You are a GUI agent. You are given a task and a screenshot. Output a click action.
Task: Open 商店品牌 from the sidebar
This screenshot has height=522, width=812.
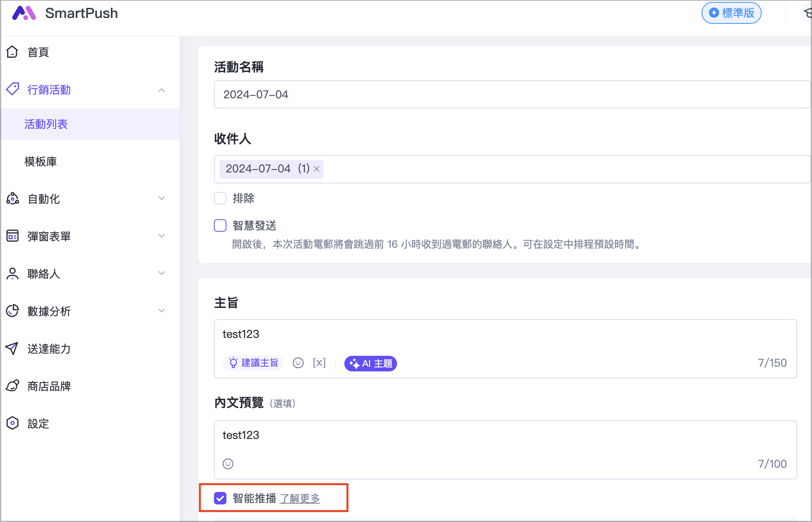pos(49,386)
